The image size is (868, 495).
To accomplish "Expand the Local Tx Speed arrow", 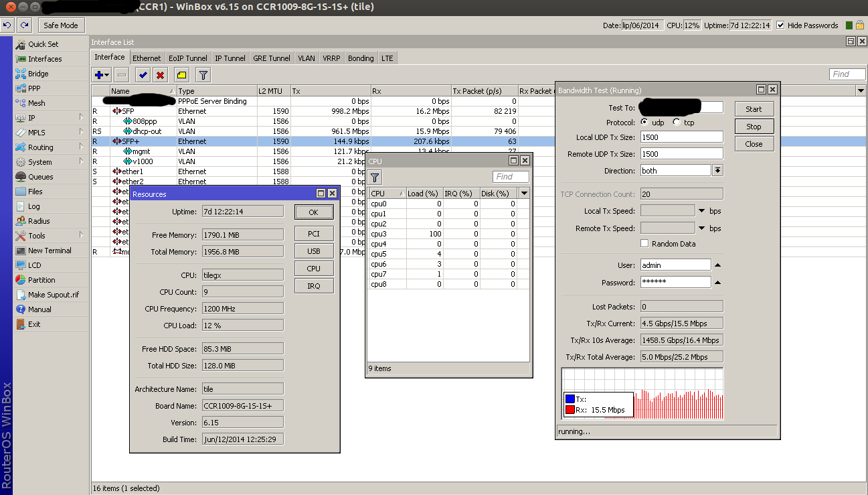I will [x=701, y=211].
